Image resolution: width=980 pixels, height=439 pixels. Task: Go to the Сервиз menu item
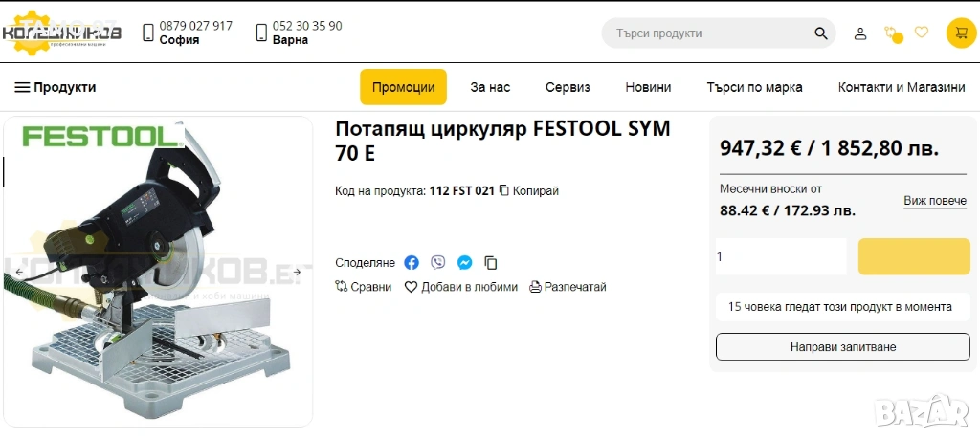568,87
